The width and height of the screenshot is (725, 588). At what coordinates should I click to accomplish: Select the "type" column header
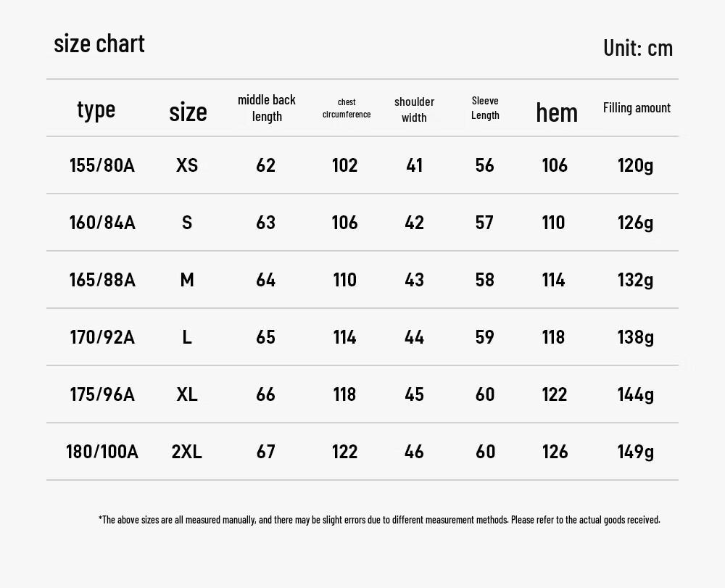point(96,109)
